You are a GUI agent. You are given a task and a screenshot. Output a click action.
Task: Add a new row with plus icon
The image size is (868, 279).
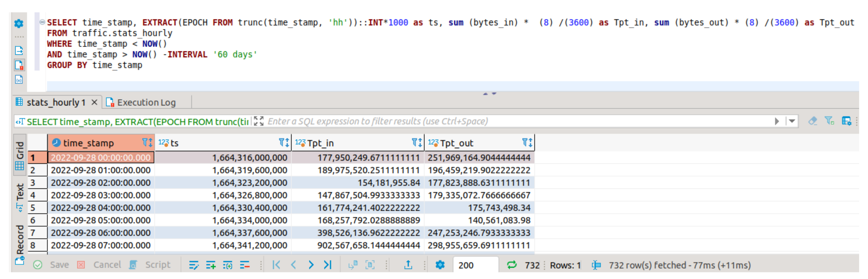coord(211,265)
